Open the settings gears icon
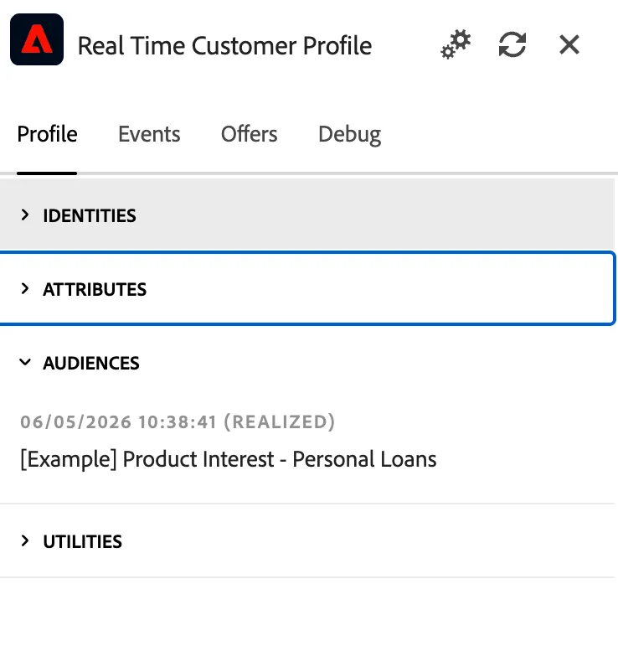The height and width of the screenshot is (672, 618). (x=456, y=44)
